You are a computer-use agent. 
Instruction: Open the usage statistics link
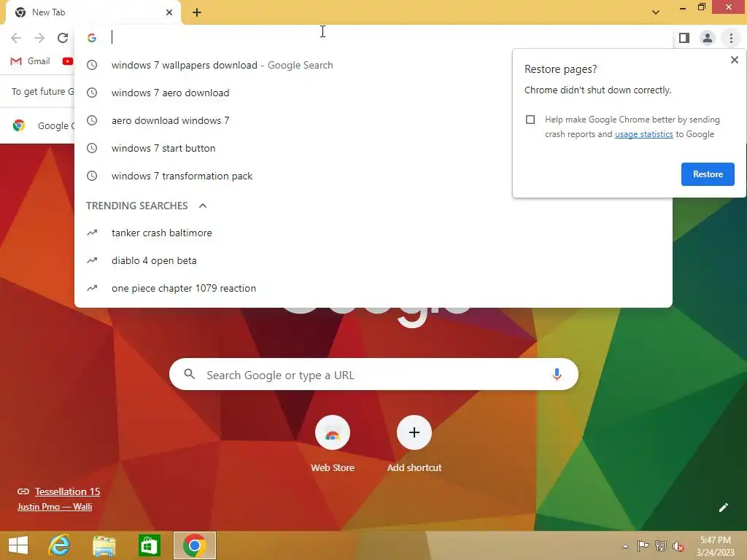point(643,134)
